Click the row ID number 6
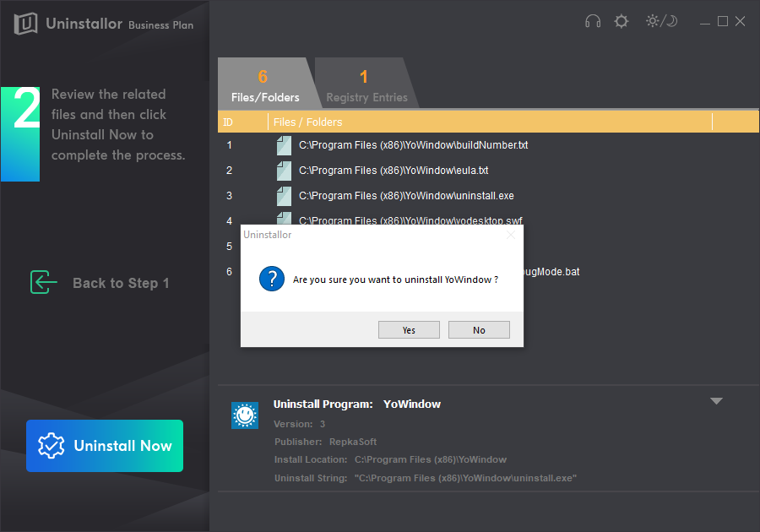The width and height of the screenshot is (760, 532). (229, 271)
